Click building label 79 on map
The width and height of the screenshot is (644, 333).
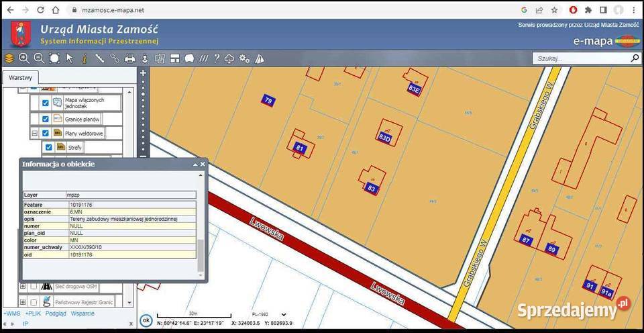coord(268,100)
